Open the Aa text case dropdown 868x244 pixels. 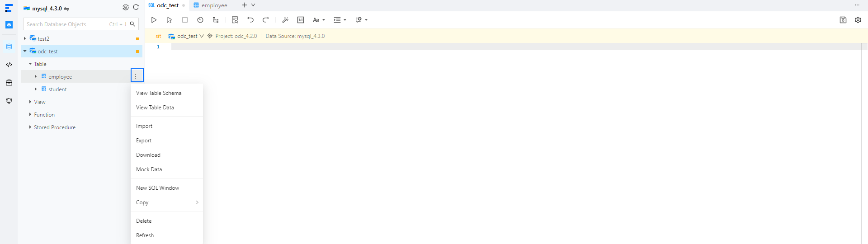tap(319, 20)
